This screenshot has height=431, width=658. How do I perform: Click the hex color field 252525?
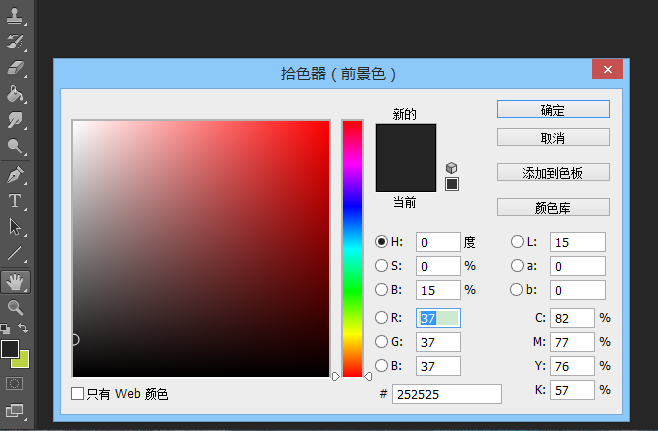(x=446, y=394)
